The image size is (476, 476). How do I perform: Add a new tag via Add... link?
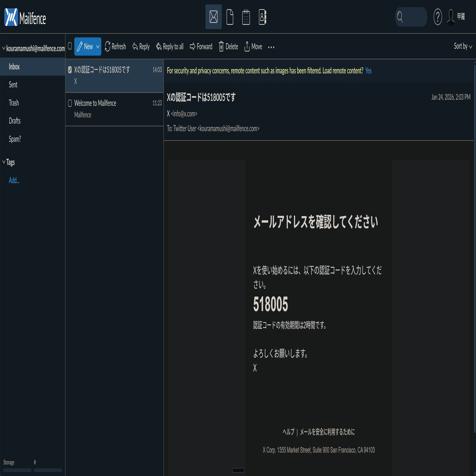[x=14, y=180]
